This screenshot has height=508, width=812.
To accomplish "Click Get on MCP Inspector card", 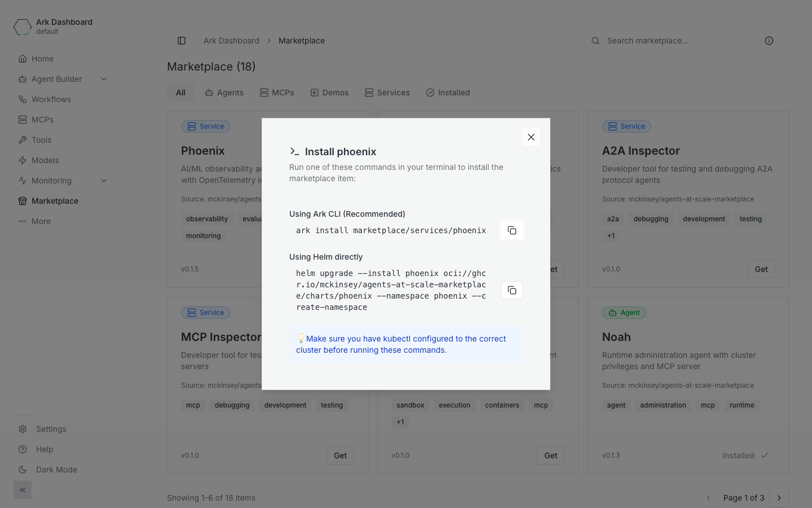I will point(341,456).
